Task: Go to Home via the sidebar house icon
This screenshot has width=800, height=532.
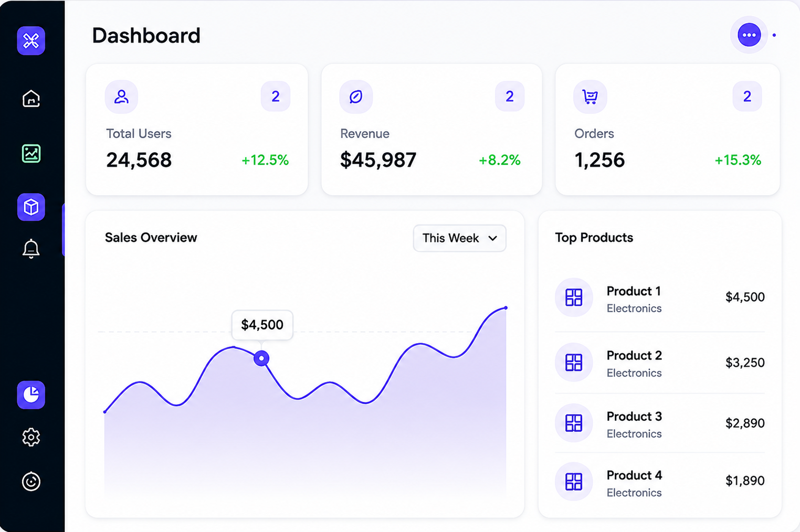Action: (x=31, y=98)
